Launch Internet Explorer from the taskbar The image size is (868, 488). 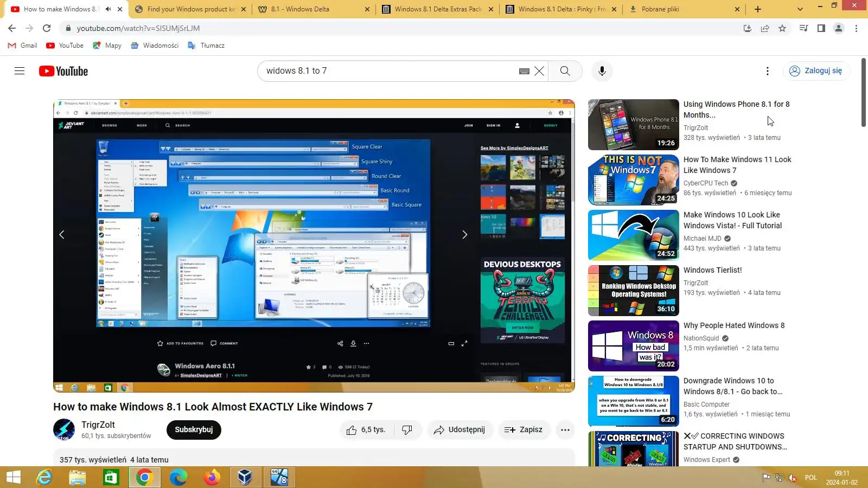(44, 477)
